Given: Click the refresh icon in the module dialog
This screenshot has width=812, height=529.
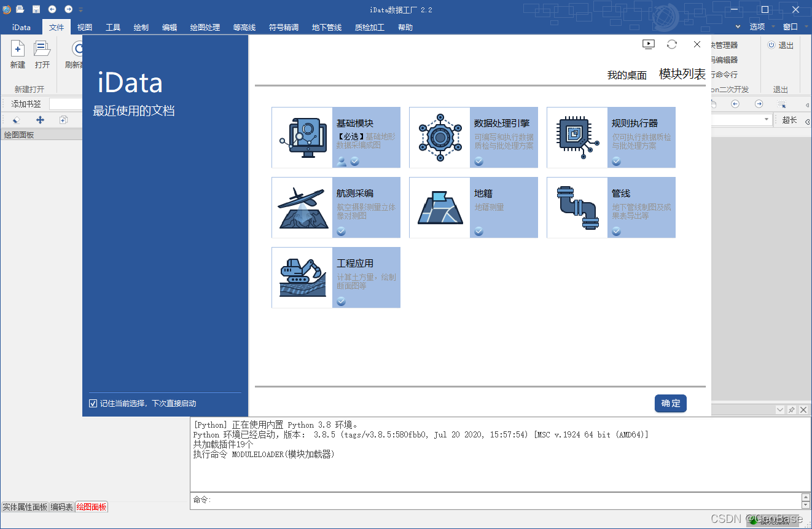Looking at the screenshot, I should coord(672,44).
